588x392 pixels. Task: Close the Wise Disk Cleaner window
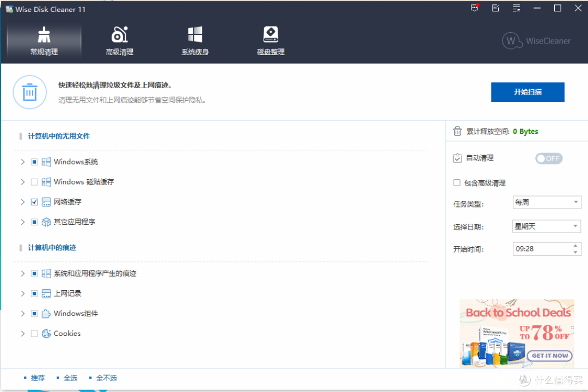point(578,8)
